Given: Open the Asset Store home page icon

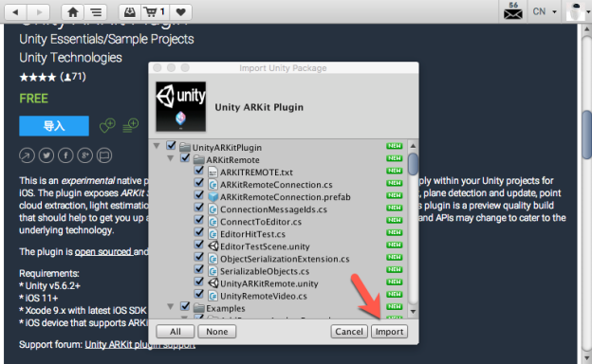Looking at the screenshot, I should coord(72,12).
